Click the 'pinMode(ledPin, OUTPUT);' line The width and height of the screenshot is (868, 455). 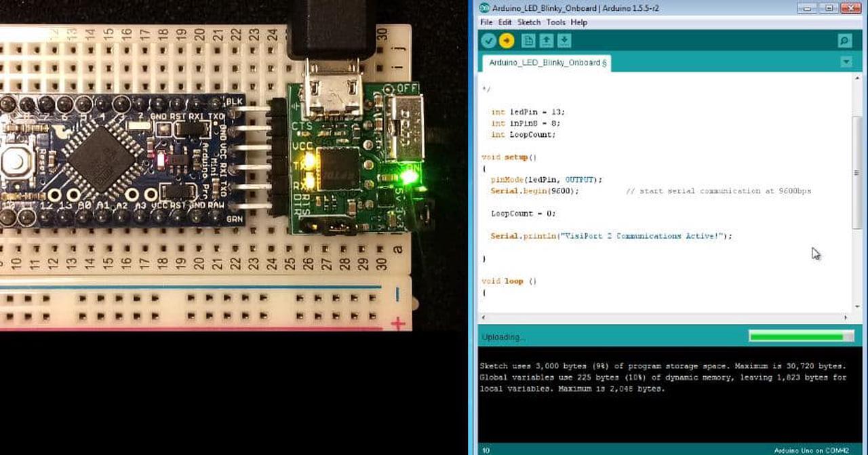(547, 180)
